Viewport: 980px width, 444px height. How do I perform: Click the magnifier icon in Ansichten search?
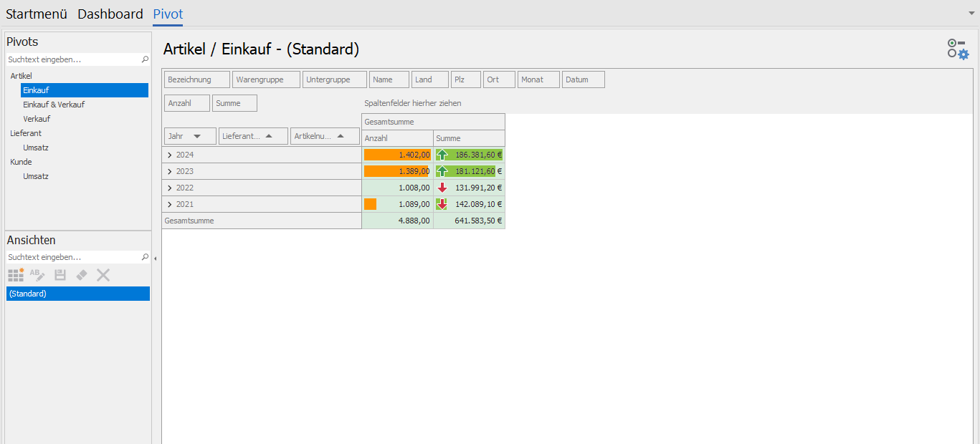coord(145,256)
